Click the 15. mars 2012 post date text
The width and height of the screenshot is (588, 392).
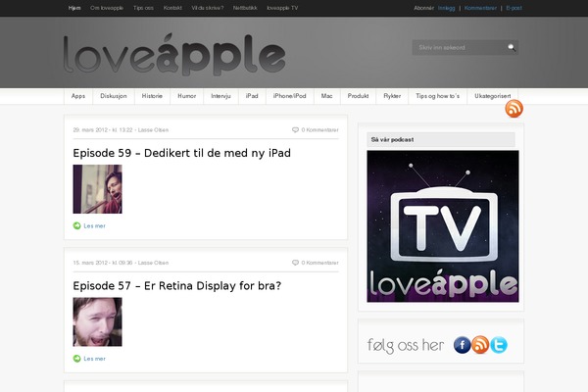click(90, 263)
